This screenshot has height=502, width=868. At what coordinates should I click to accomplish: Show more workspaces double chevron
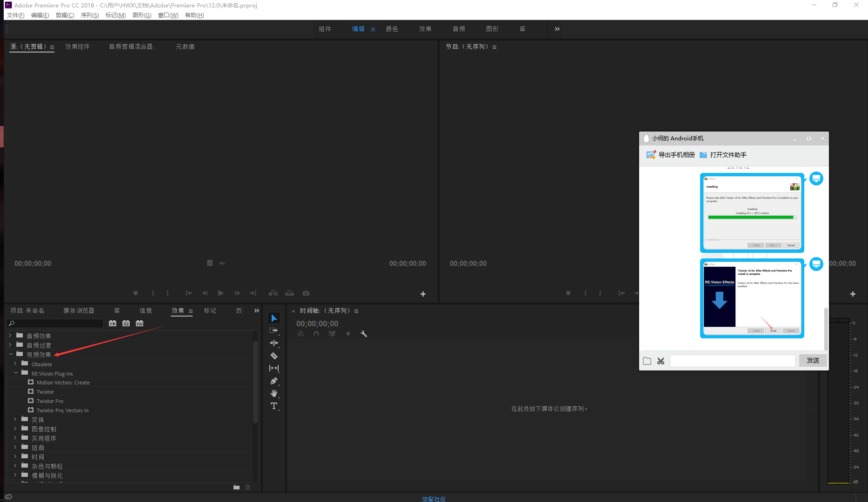tap(557, 29)
